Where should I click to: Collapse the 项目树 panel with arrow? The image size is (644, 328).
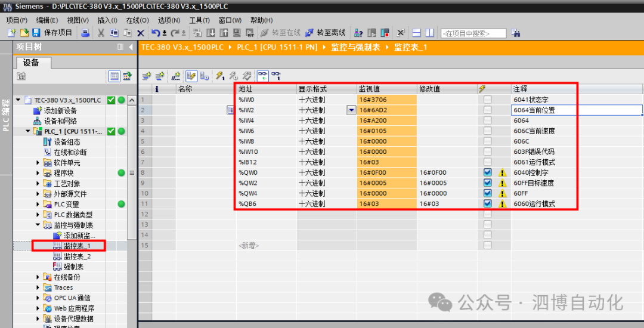[131, 47]
